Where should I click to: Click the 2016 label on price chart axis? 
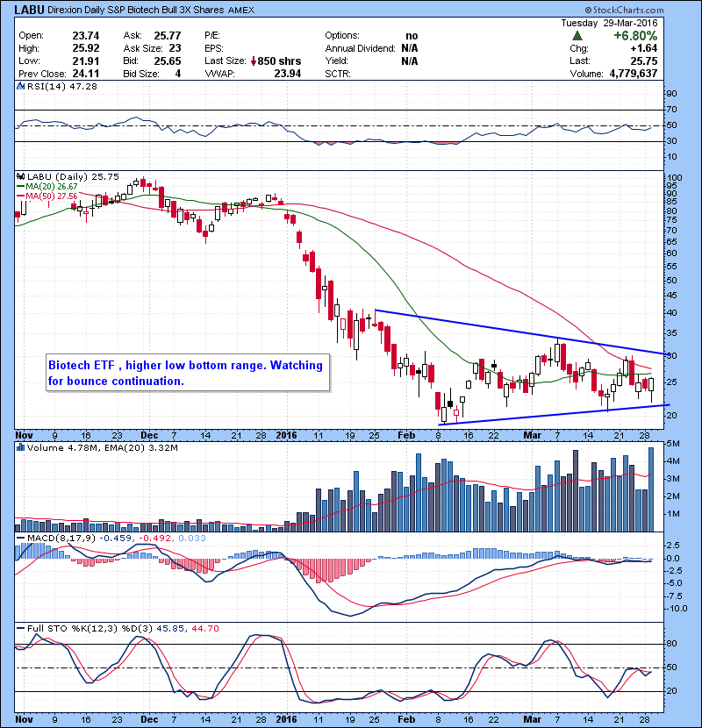coord(286,435)
